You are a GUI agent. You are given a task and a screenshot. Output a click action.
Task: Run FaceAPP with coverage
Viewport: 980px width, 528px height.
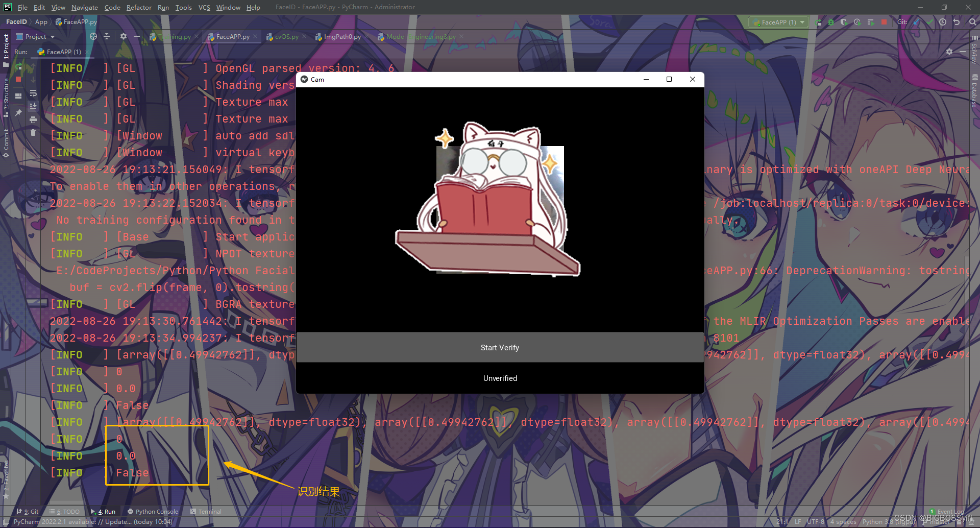pyautogui.click(x=844, y=22)
